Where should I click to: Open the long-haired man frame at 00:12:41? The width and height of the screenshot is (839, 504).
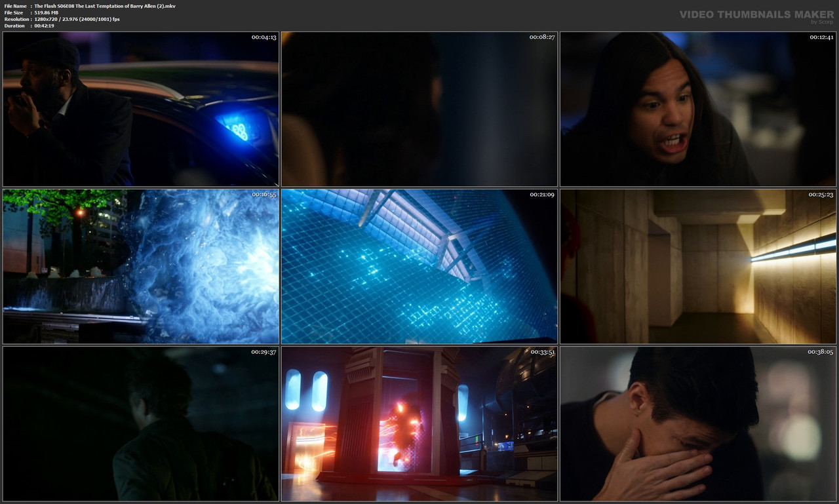click(x=698, y=109)
